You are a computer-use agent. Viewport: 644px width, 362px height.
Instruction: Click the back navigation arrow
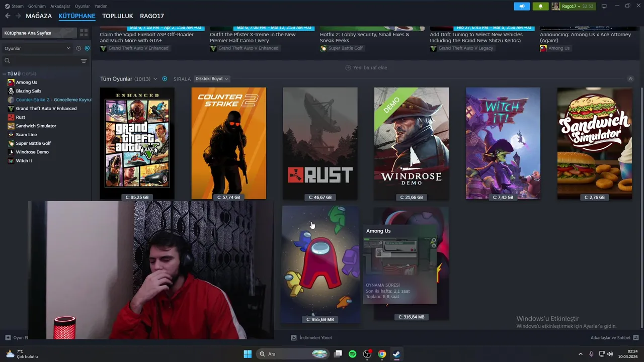point(8,16)
